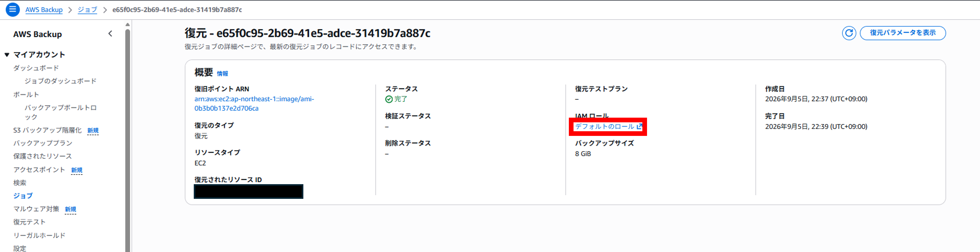Go to ジョブ breadcrumb link
Screen dimensions: 980x252
click(x=87, y=10)
